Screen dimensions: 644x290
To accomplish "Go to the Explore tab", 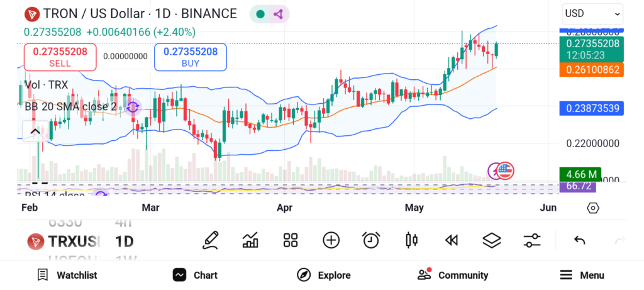I will 324,275.
